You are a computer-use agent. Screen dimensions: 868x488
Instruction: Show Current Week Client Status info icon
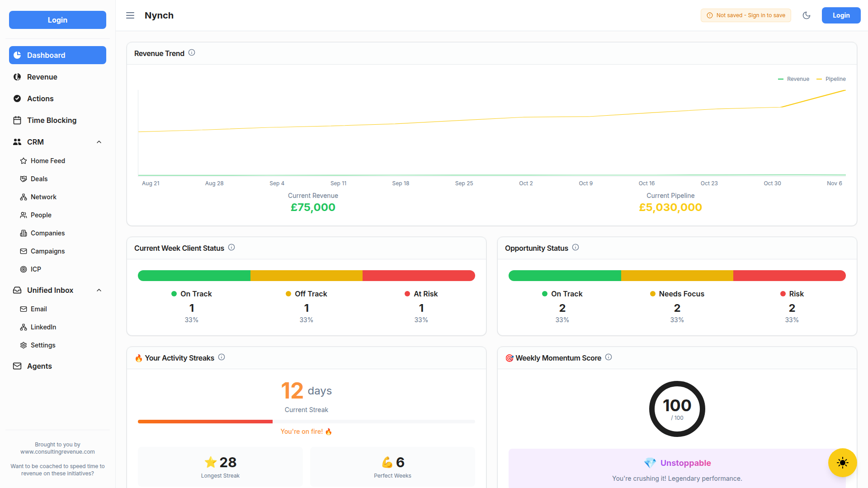pyautogui.click(x=231, y=248)
